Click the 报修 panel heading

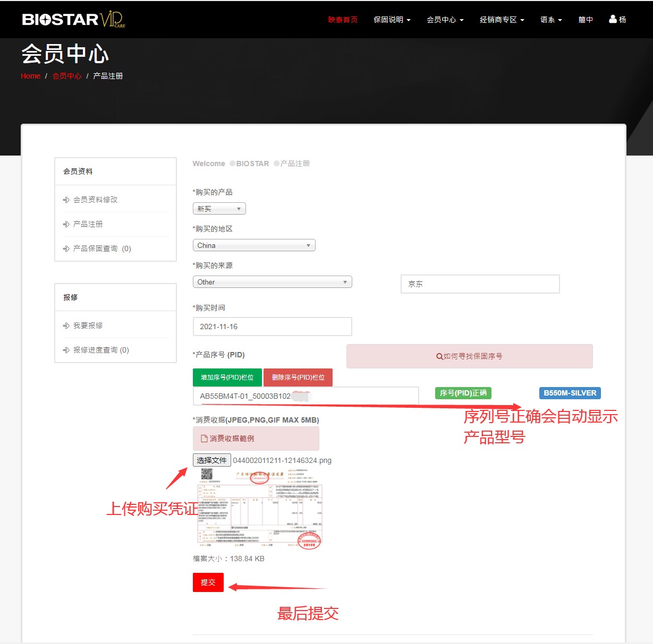click(71, 297)
